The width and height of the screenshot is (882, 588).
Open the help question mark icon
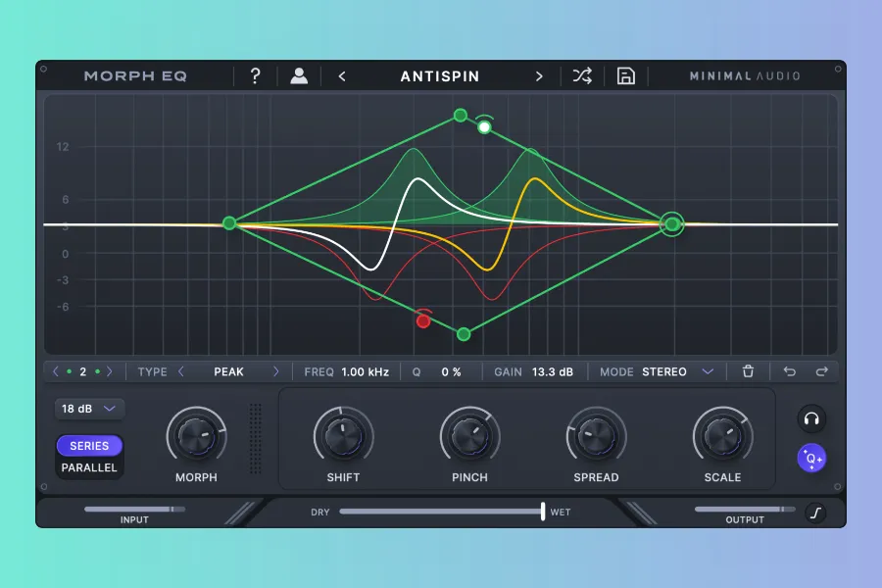(256, 76)
